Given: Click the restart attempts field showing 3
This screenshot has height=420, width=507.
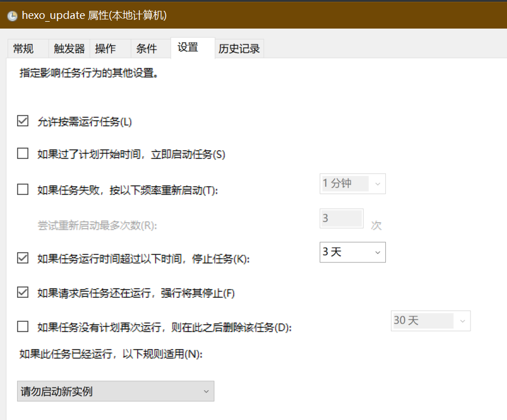Looking at the screenshot, I should (x=341, y=218).
